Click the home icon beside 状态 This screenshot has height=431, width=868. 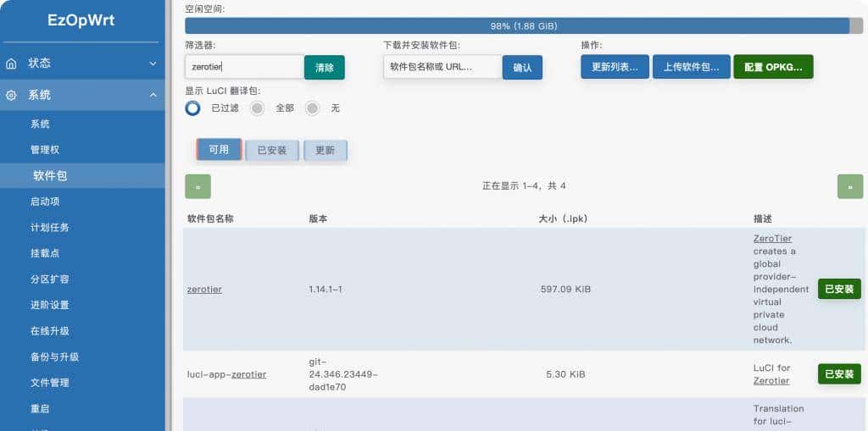(11, 64)
